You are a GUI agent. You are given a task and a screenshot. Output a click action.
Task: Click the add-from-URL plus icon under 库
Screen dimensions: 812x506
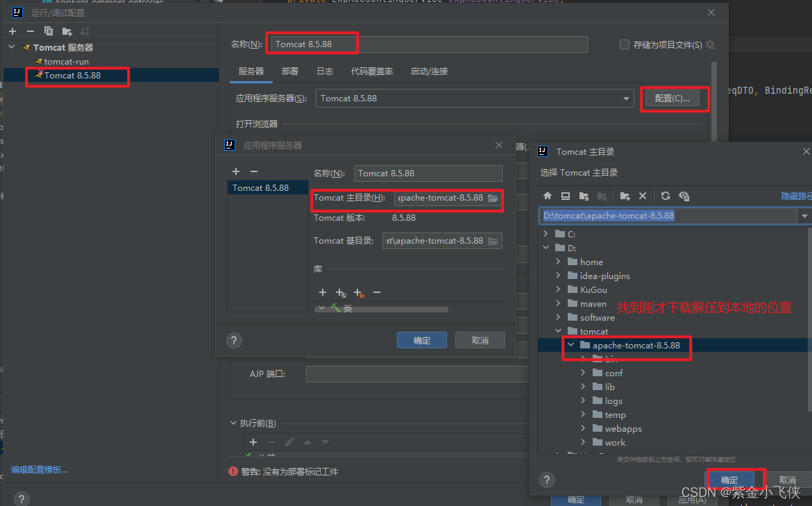coord(340,293)
